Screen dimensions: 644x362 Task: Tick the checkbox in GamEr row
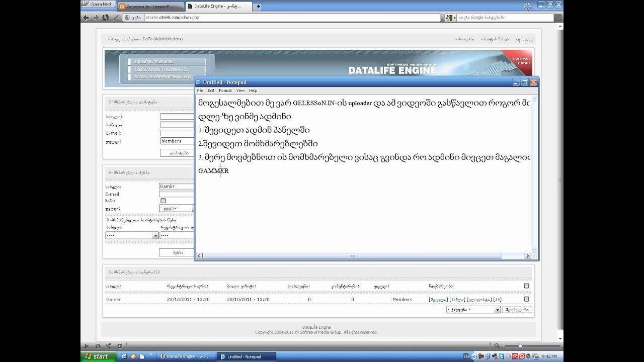(526, 299)
